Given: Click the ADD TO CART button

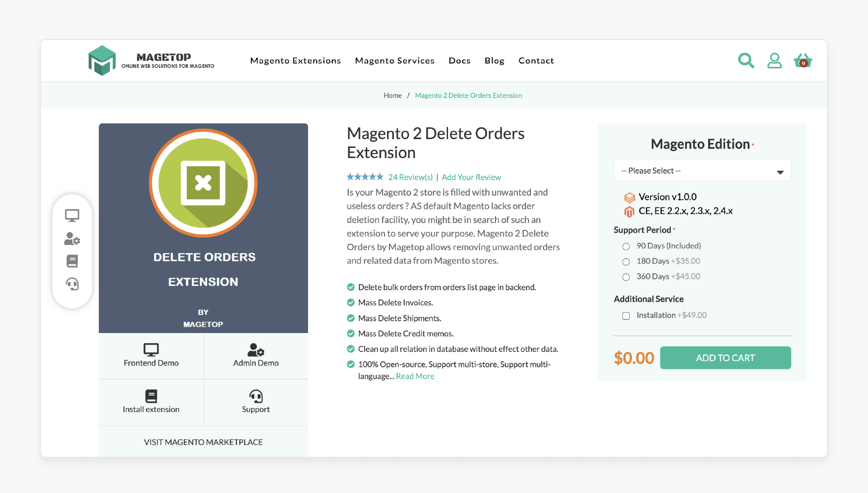Looking at the screenshot, I should 726,358.
